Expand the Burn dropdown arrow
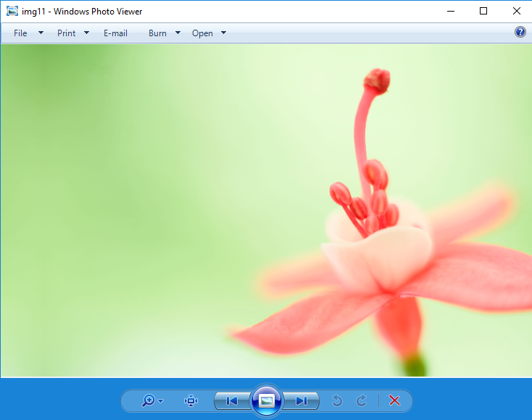The width and height of the screenshot is (532, 420). click(178, 33)
